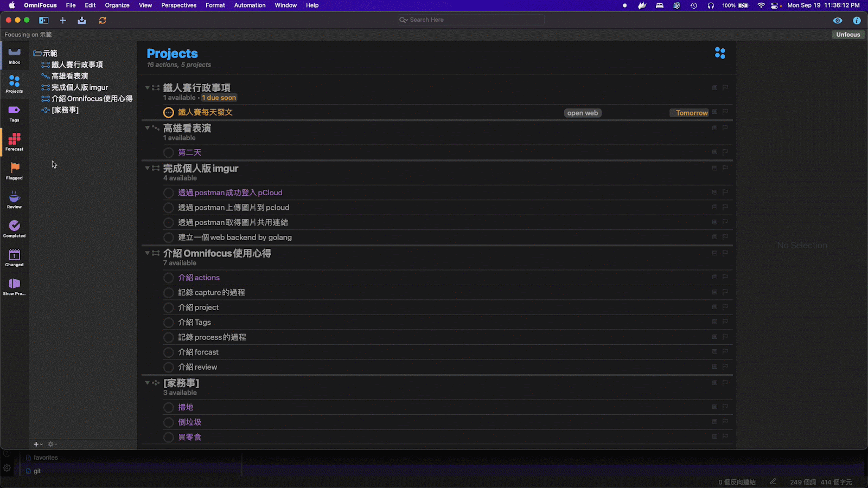Flag the 鐵人賽每天發文 action
Image resolution: width=868 pixels, height=488 pixels.
pyautogui.click(x=725, y=112)
